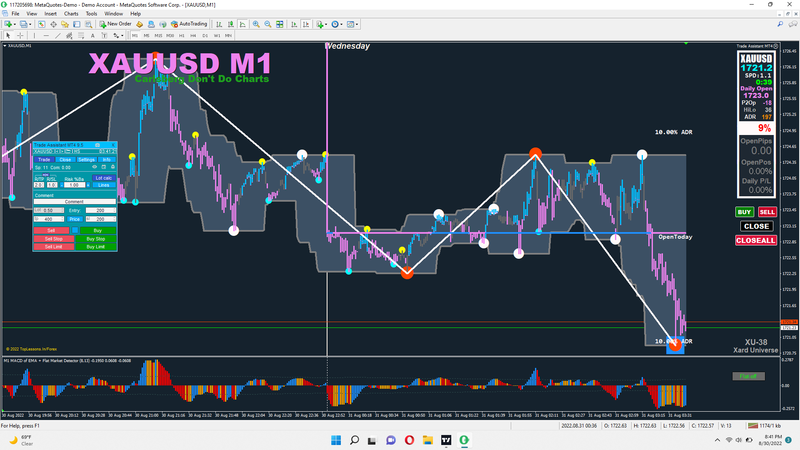Select the cursor arrow tool
800x450 pixels.
coord(8,36)
